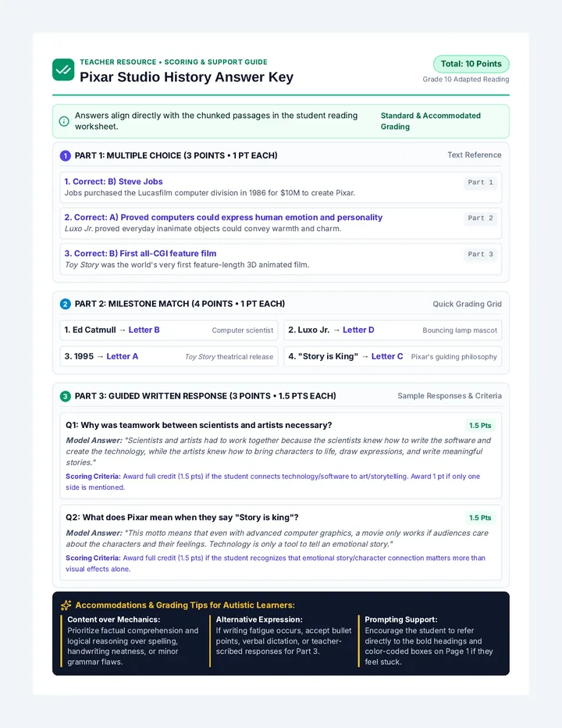Select the purple number 1 badge
Screen dimensions: 562x728
[66, 155]
